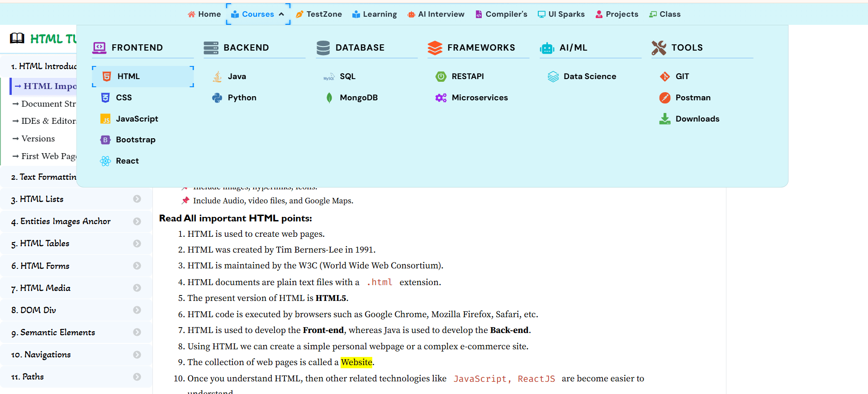
Task: Expand the HTML Forms section
Action: [x=137, y=266]
